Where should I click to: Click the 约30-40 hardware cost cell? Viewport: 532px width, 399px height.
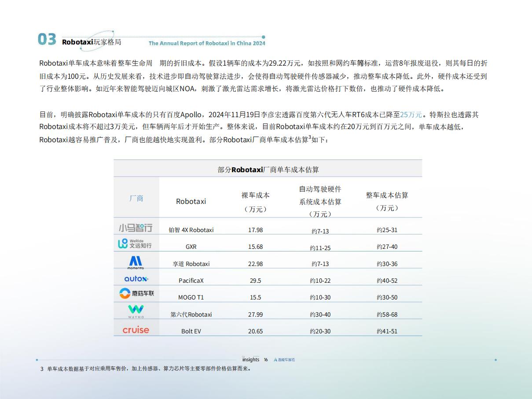click(320, 314)
